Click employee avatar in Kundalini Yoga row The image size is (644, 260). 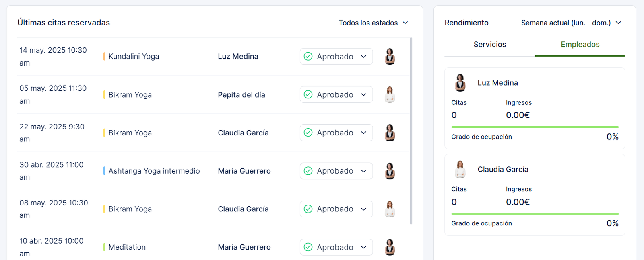(390, 57)
